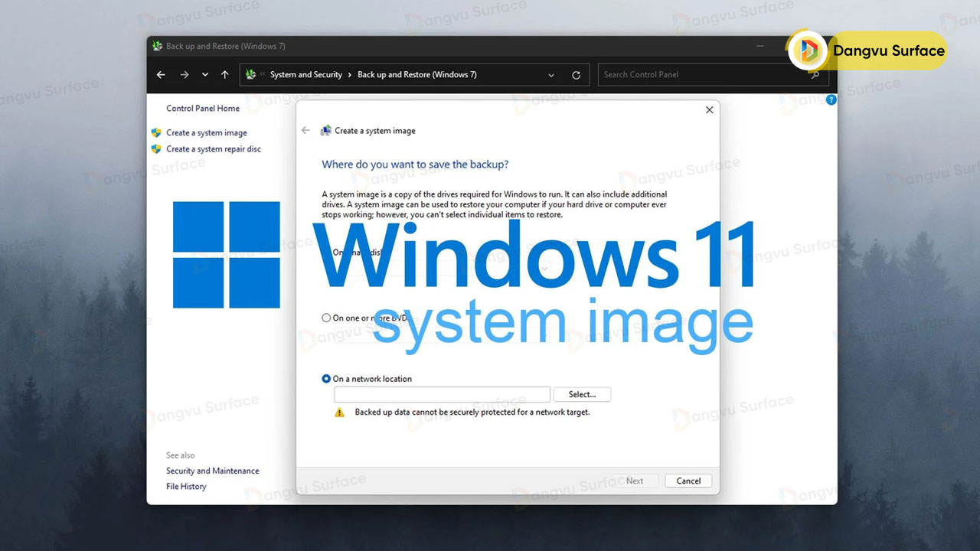
Task: Refresh the Control Panel address bar
Action: pyautogui.click(x=576, y=75)
